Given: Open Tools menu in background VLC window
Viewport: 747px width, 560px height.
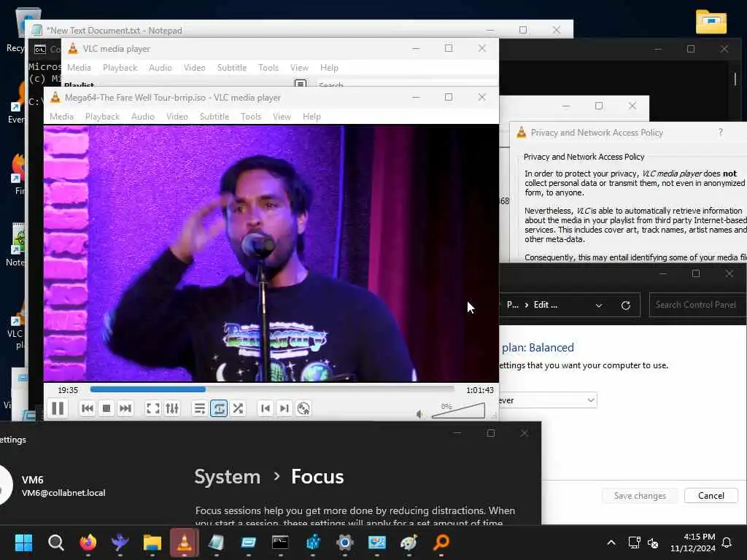Looking at the screenshot, I should pyautogui.click(x=268, y=68).
